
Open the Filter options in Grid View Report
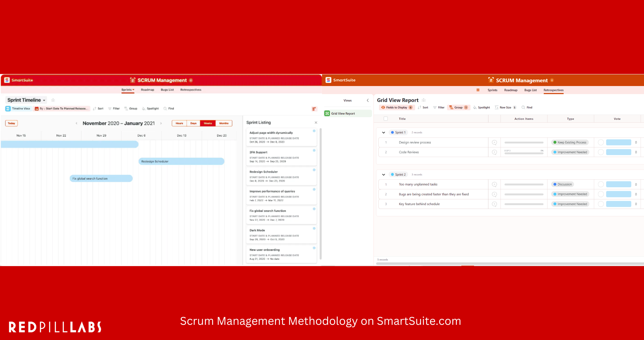pos(439,107)
